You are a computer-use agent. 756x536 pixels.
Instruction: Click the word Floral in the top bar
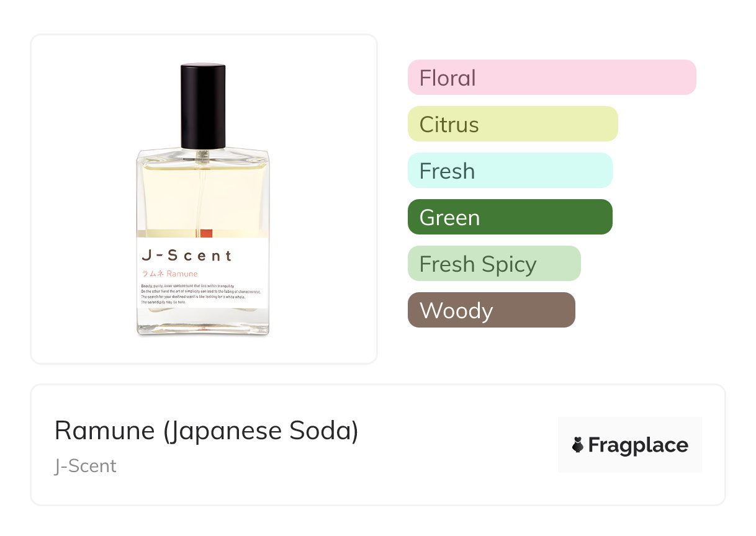coord(448,78)
